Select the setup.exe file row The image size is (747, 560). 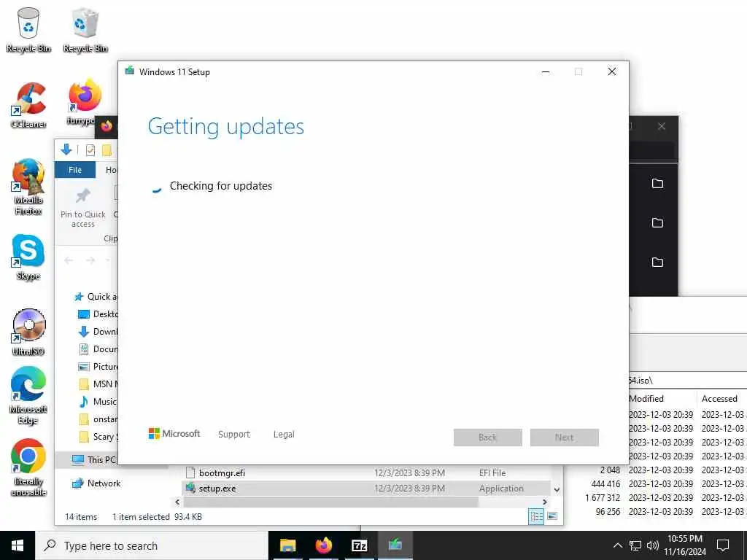[x=367, y=489]
